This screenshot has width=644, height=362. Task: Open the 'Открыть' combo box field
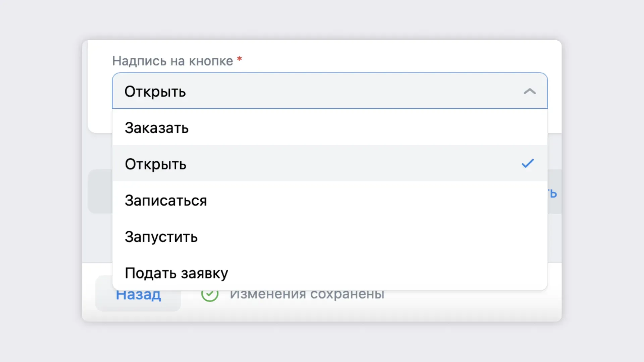tap(330, 91)
